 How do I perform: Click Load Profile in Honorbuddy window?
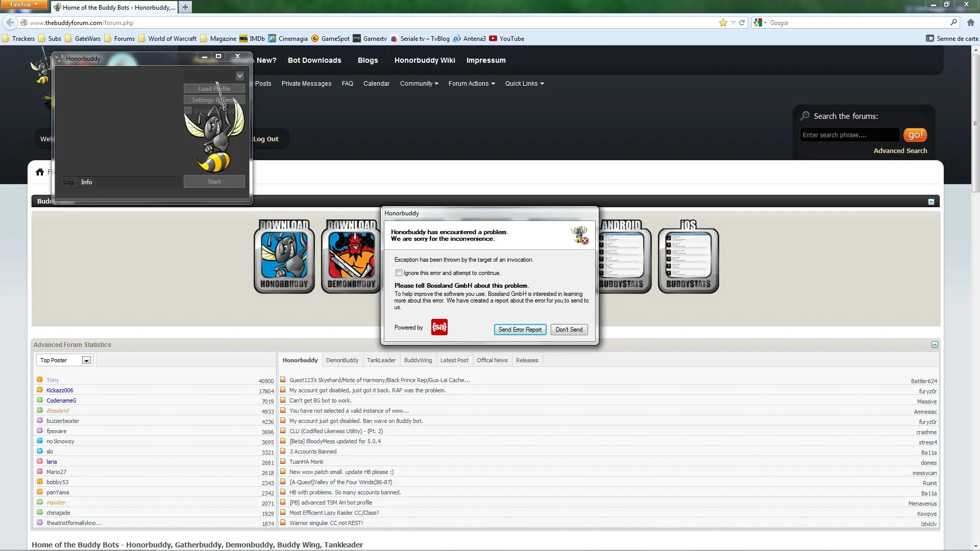214,89
